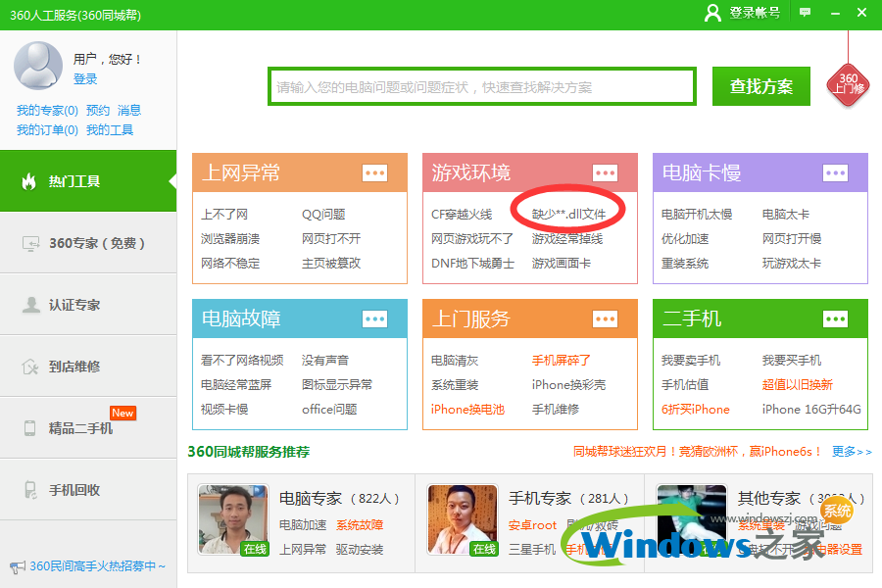882x588 pixels.
Task: Click the user account icon in title bar
Action: point(713,13)
